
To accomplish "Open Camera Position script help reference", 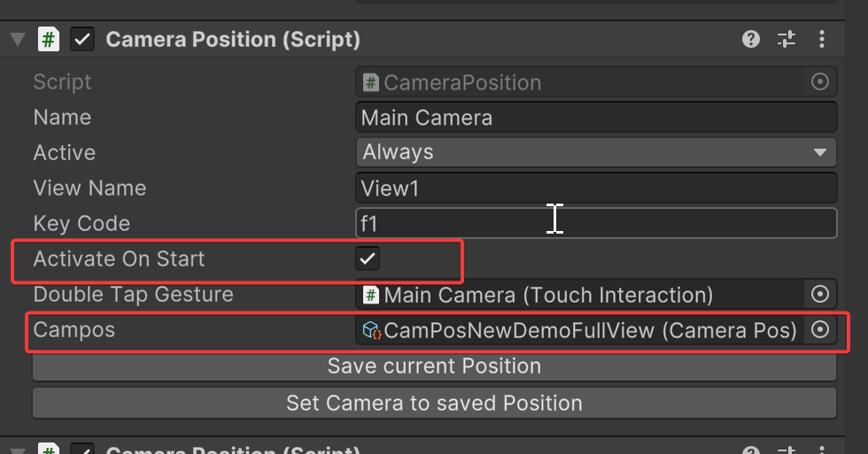I will pyautogui.click(x=751, y=39).
